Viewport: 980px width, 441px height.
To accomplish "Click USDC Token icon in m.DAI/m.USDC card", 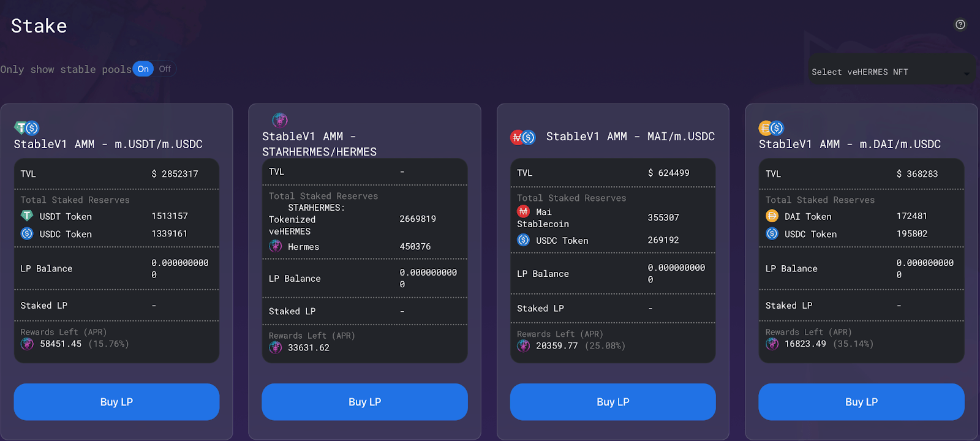I will coord(772,233).
